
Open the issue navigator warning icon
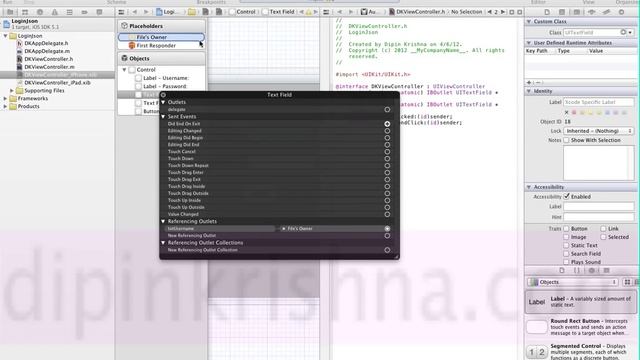(55, 12)
